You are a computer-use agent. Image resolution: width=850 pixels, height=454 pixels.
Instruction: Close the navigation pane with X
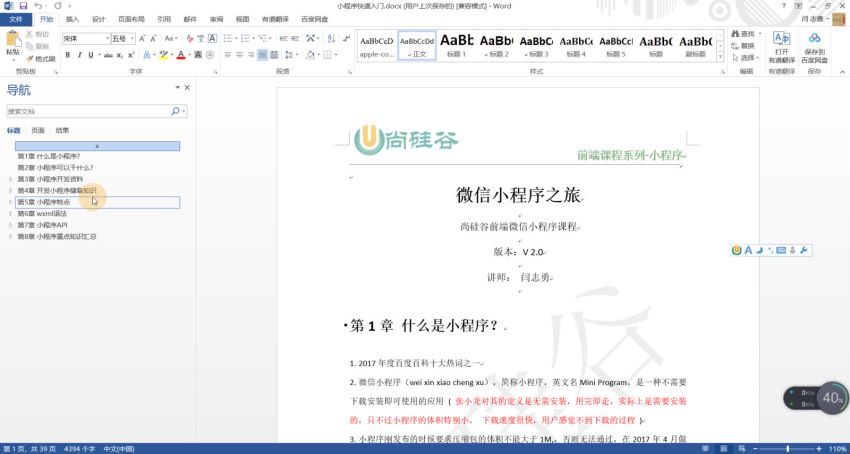(188, 87)
